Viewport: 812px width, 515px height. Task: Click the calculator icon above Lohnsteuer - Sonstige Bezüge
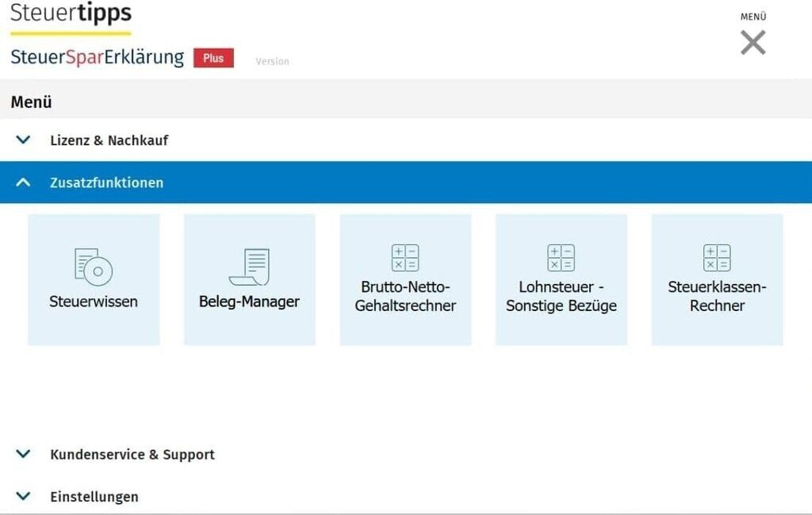tap(561, 258)
